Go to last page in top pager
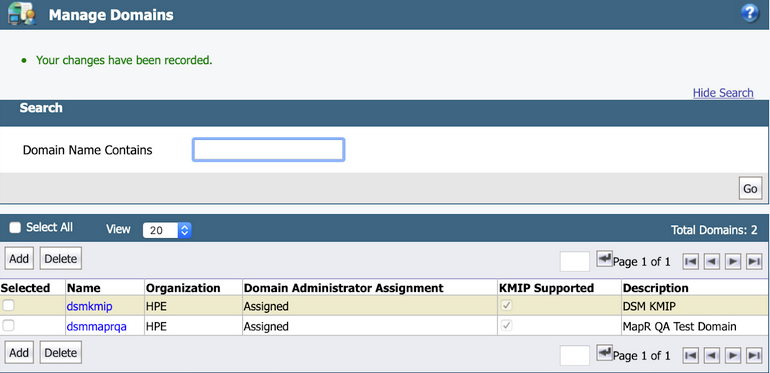 754,262
